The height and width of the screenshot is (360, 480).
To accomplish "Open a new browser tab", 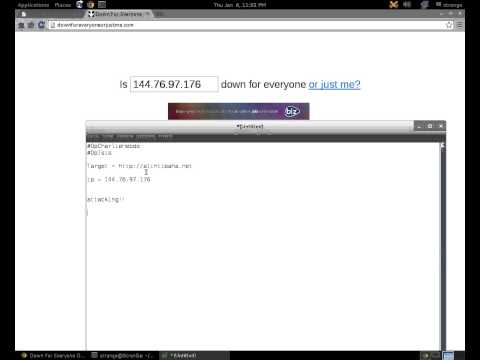I will tap(160, 14).
